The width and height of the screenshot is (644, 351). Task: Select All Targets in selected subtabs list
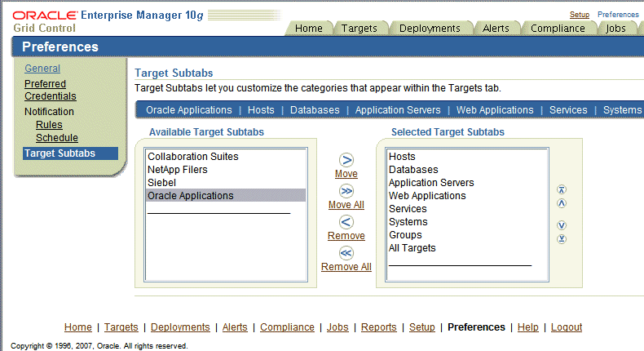tap(467, 248)
